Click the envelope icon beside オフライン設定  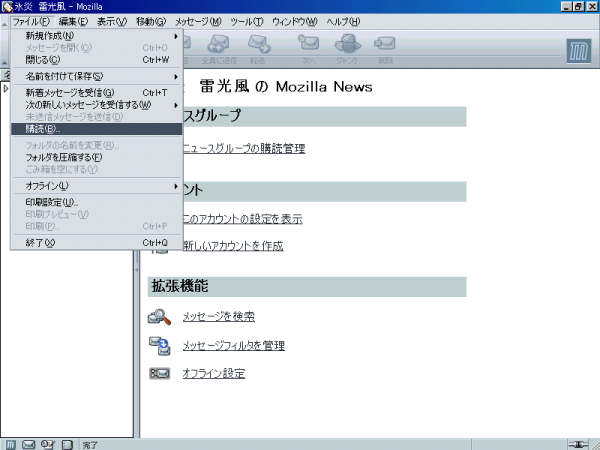coord(159,373)
